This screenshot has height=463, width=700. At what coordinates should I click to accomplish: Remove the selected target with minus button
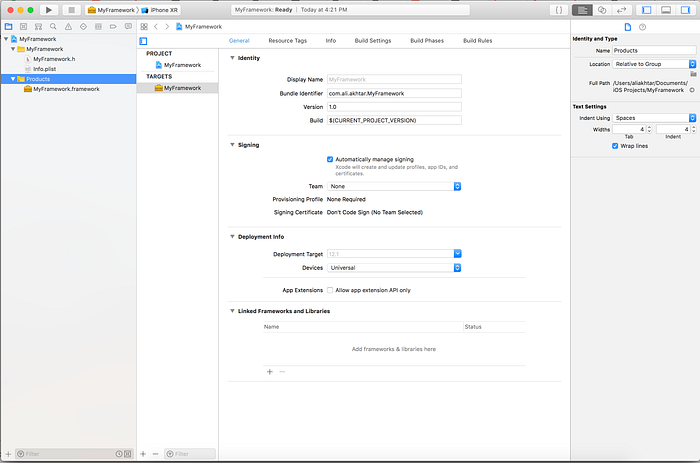[155, 454]
